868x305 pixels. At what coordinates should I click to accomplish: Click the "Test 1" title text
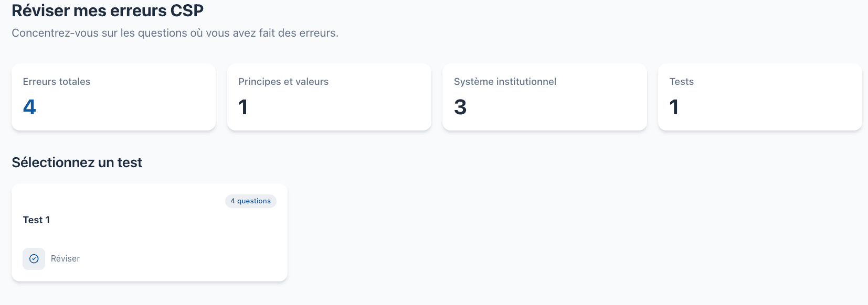point(36,220)
